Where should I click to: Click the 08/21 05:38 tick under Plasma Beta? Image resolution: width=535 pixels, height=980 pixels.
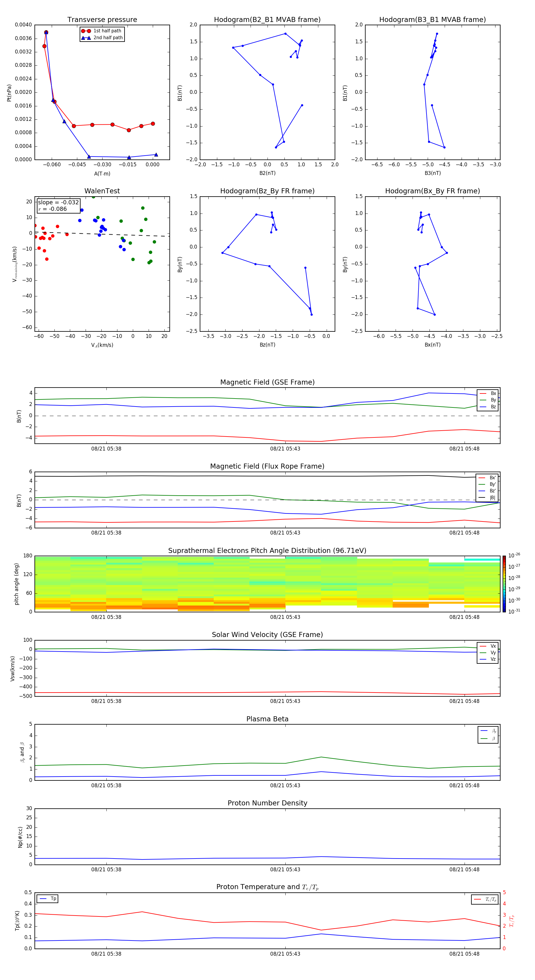click(x=106, y=785)
